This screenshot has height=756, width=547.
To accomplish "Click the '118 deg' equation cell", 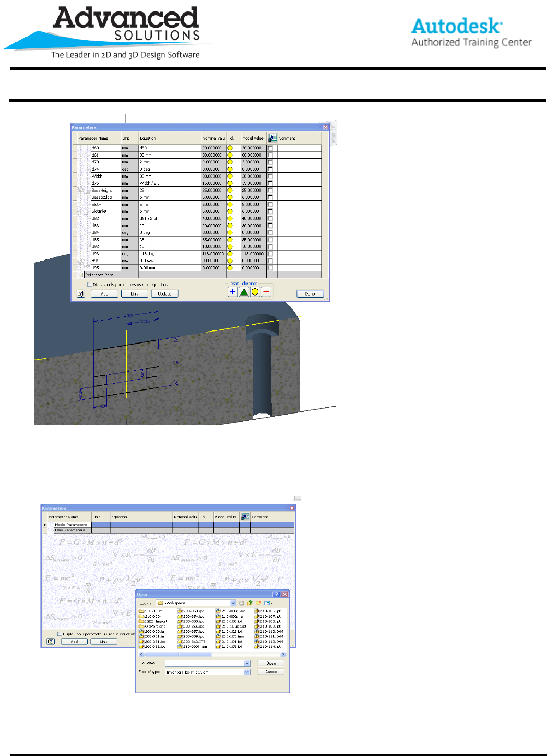I will (170, 254).
